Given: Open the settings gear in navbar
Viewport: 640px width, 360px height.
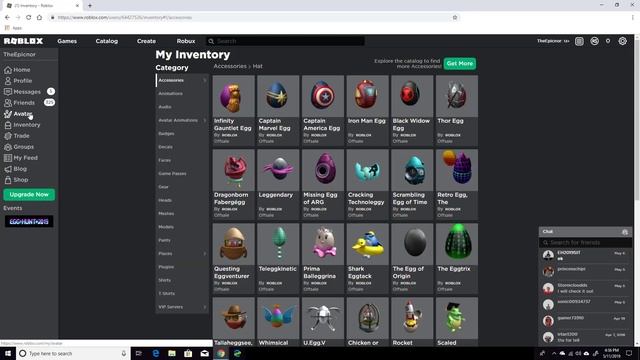Looking at the screenshot, I should (x=622, y=41).
